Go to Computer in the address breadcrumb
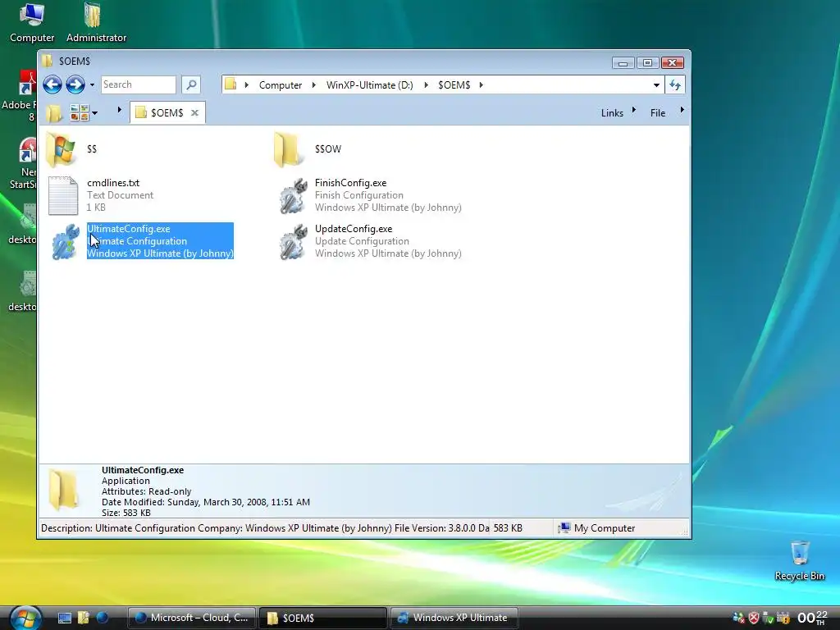Screen dimensions: 840x630 tap(281, 84)
